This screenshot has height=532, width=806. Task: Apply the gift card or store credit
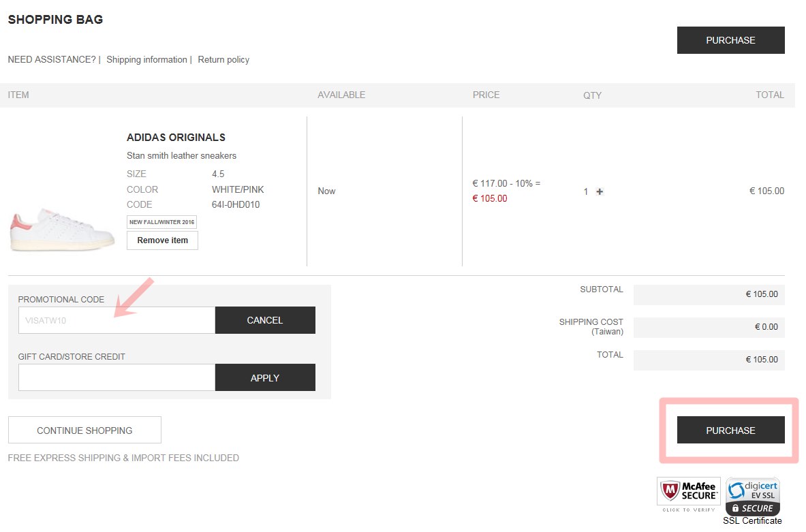point(265,377)
